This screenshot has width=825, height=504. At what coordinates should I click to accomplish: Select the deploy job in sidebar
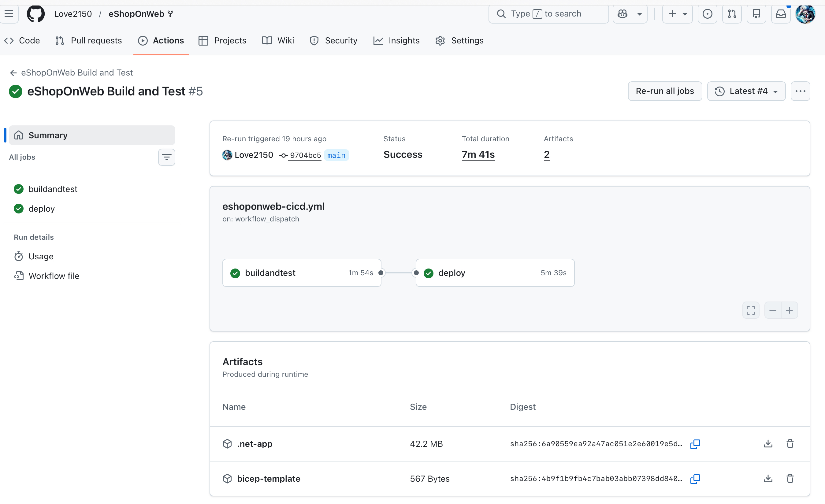click(x=42, y=209)
